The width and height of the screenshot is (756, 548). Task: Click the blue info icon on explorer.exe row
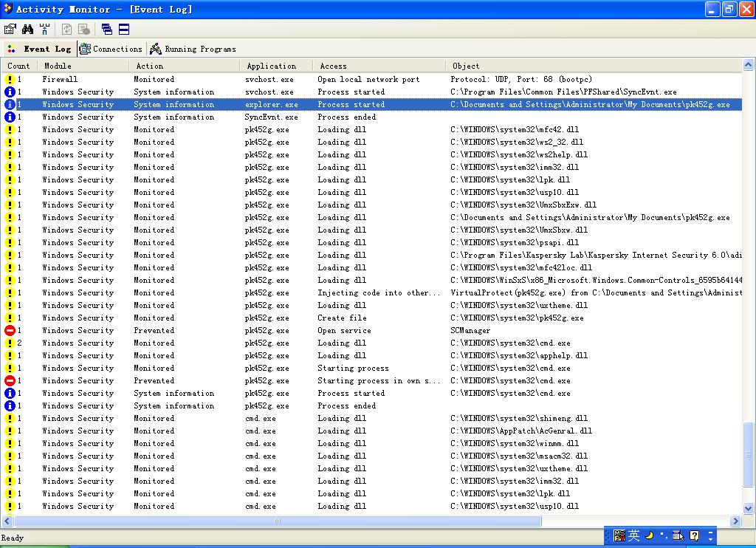pyautogui.click(x=10, y=105)
